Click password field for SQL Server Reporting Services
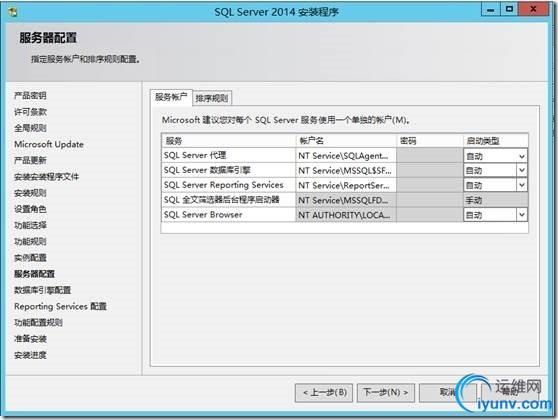The height and width of the screenshot is (420, 558). pyautogui.click(x=430, y=185)
